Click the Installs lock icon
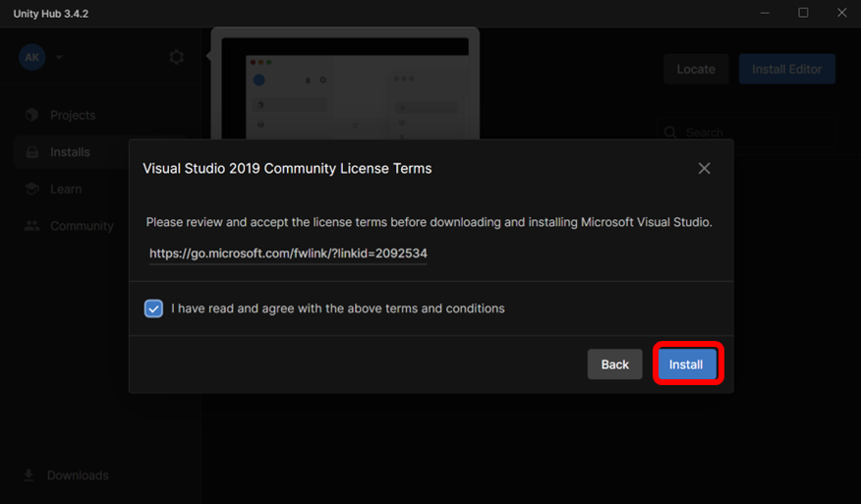 pyautogui.click(x=31, y=152)
